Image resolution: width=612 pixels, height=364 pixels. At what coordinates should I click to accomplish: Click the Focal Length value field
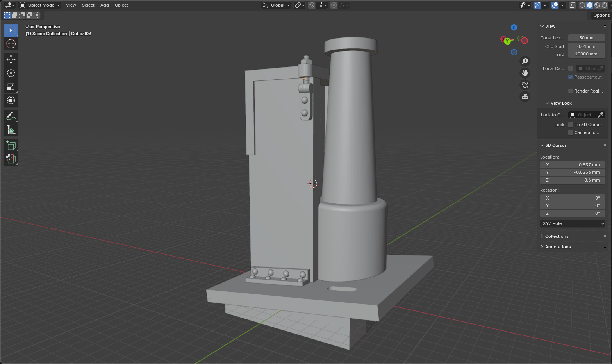click(x=586, y=38)
